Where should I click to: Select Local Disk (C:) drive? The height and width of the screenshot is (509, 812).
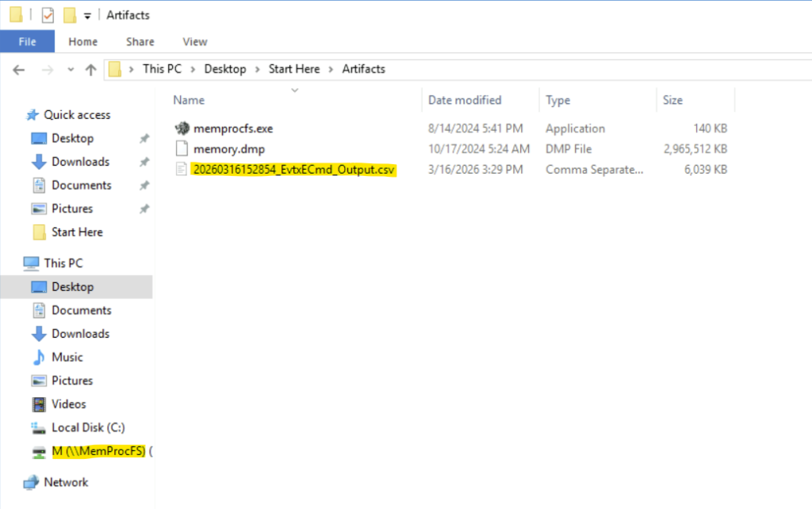(x=88, y=427)
